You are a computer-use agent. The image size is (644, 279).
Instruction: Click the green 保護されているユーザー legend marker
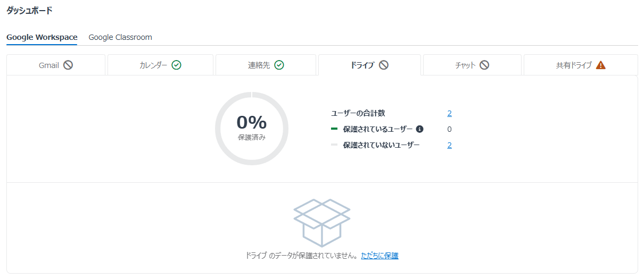[x=334, y=129]
